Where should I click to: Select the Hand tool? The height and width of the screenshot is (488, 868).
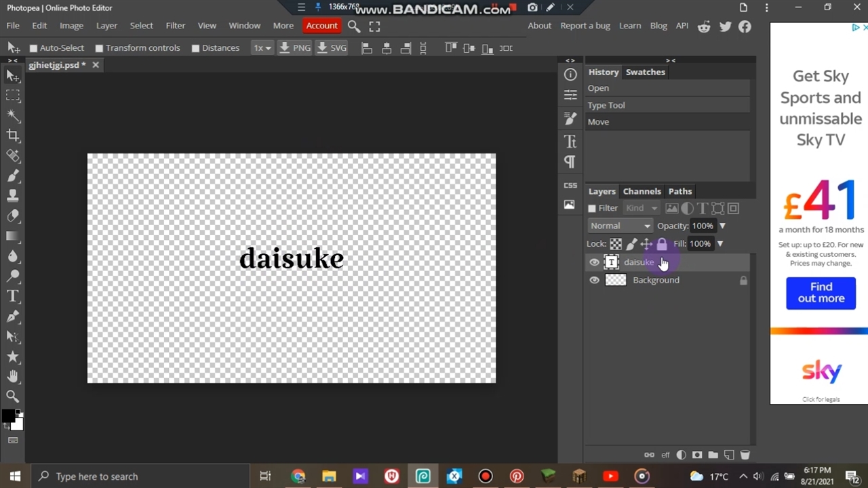point(13,376)
